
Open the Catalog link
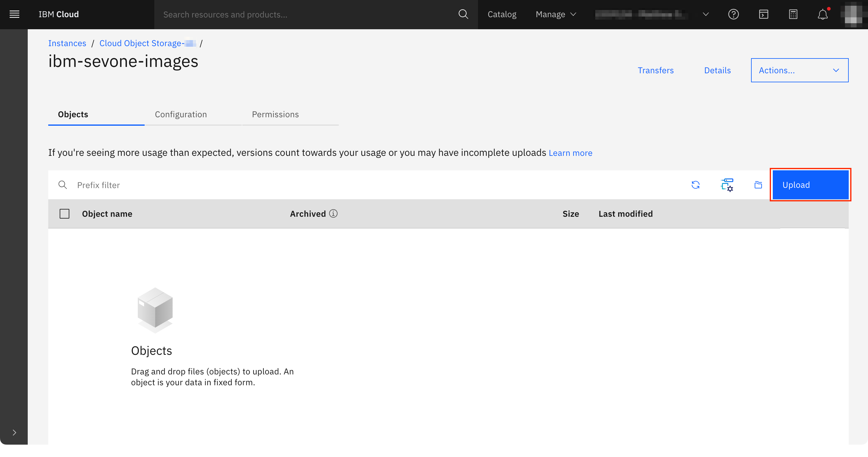click(502, 14)
